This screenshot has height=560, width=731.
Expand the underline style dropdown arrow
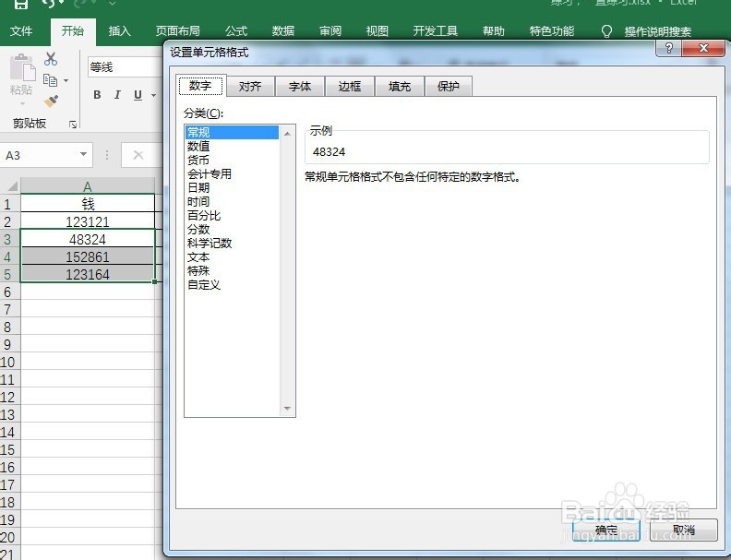click(153, 95)
